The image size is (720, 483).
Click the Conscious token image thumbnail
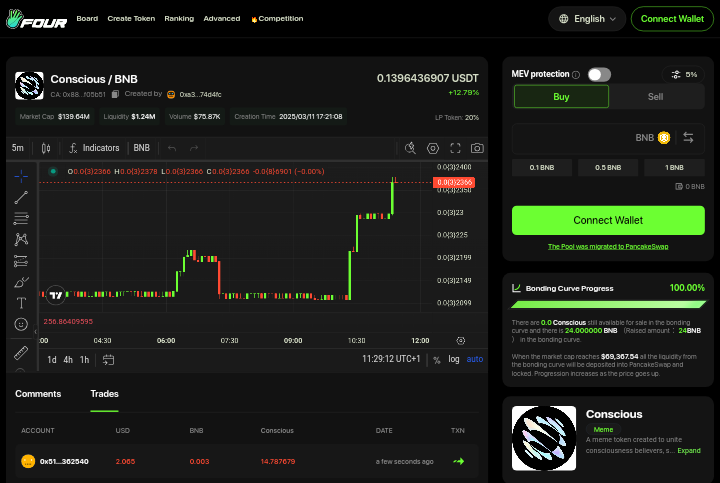(x=544, y=438)
